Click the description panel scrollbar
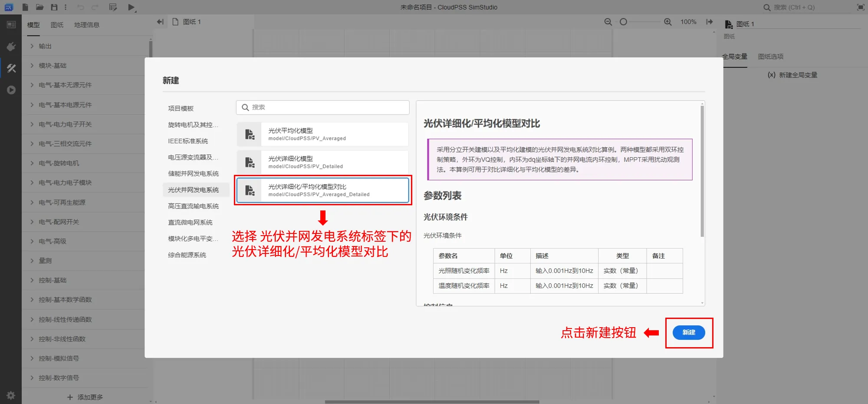 coord(702,171)
